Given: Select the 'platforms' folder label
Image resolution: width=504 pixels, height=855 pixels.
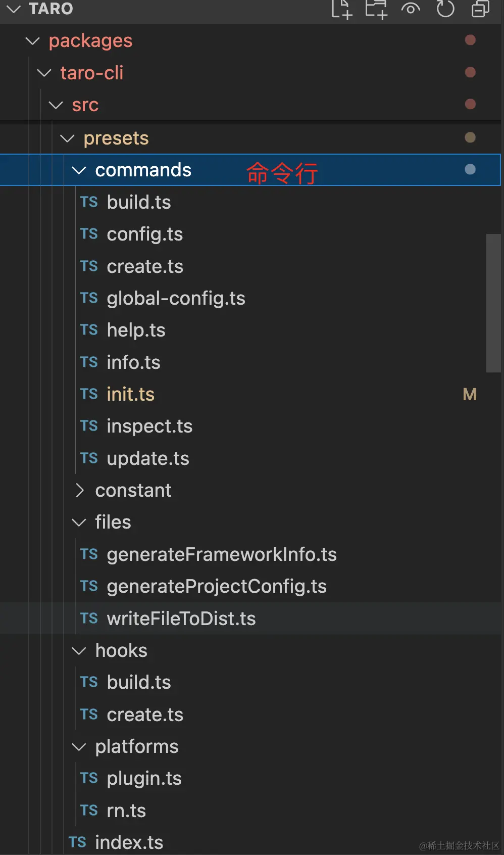Looking at the screenshot, I should (x=137, y=747).
